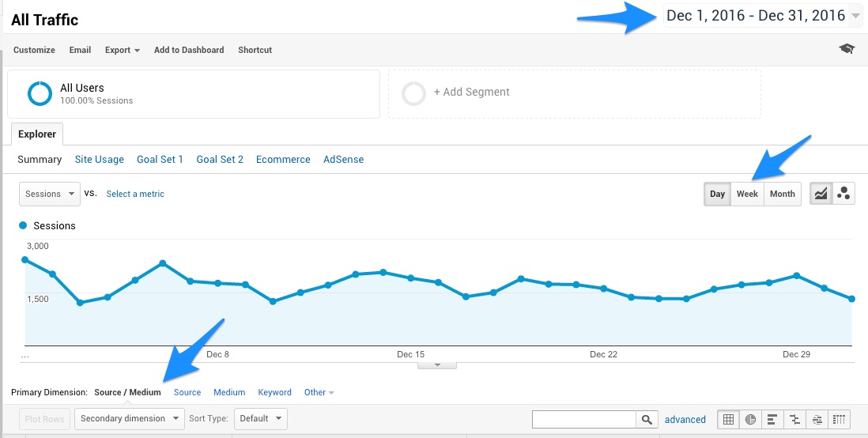Click the Sessions legend dot
868x438 pixels.
tap(23, 225)
